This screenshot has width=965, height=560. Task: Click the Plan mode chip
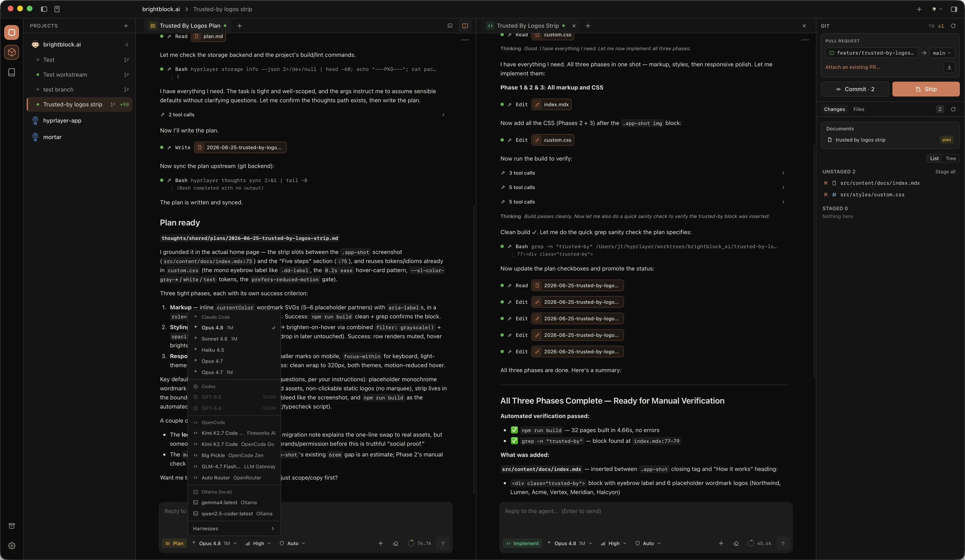[174, 543]
